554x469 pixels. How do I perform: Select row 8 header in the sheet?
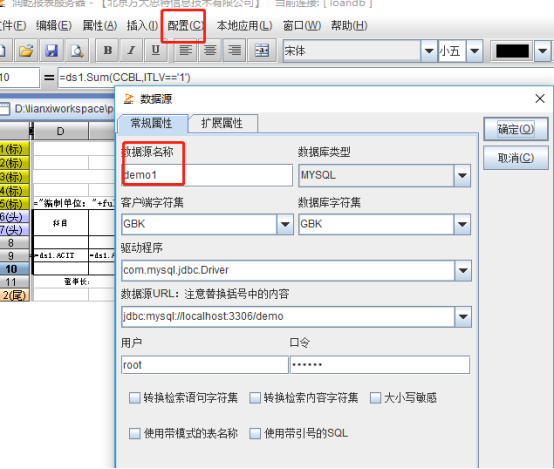tap(14, 243)
